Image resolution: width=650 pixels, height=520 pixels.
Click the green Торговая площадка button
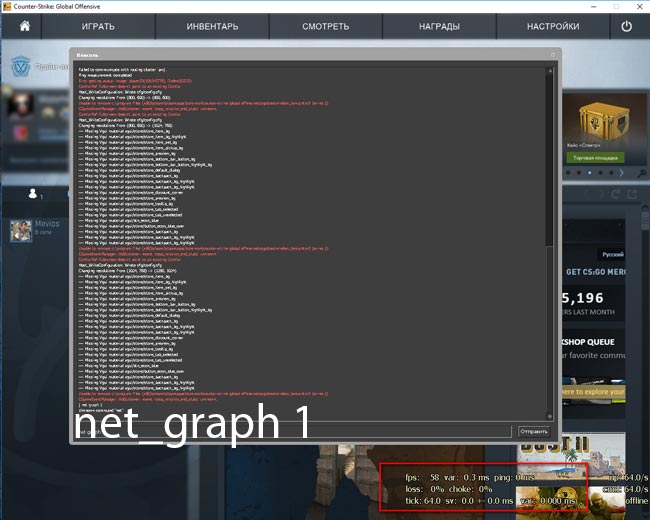(595, 158)
